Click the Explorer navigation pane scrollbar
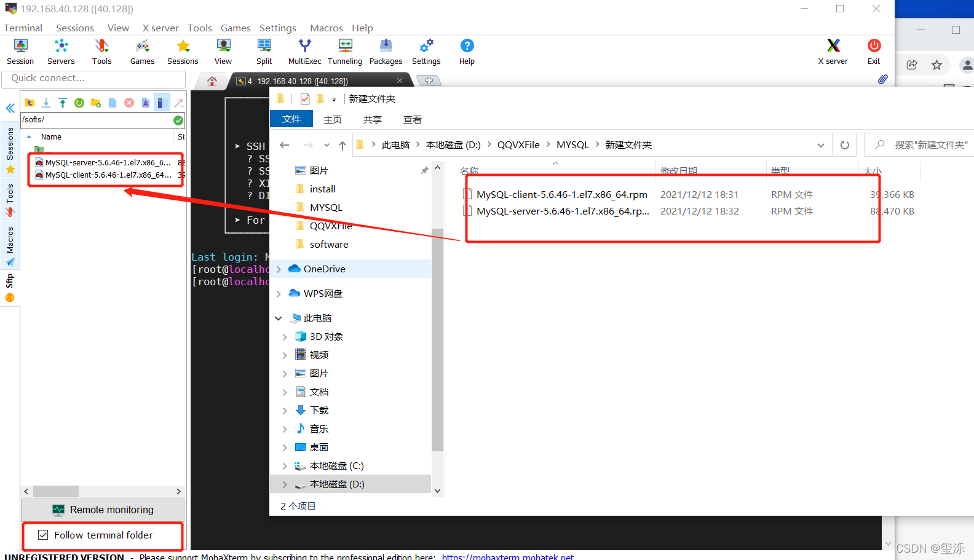 click(x=437, y=340)
